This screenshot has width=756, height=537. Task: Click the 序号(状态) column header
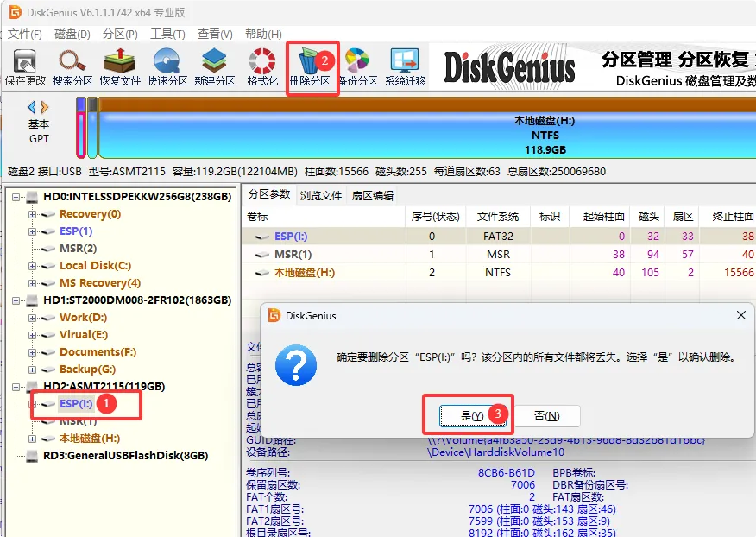pos(435,217)
